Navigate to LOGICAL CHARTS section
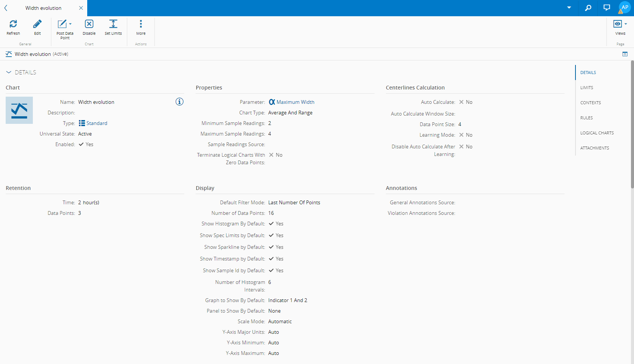634x364 pixels. 597,133
